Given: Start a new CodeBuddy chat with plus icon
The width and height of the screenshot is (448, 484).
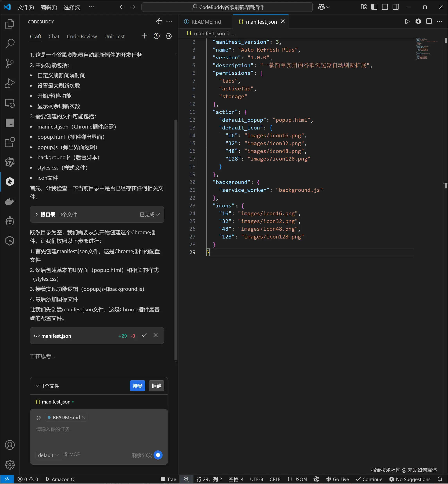Looking at the screenshot, I should click(144, 36).
